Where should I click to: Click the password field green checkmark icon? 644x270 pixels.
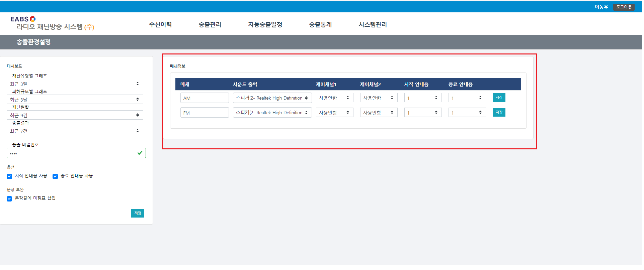[x=140, y=153]
